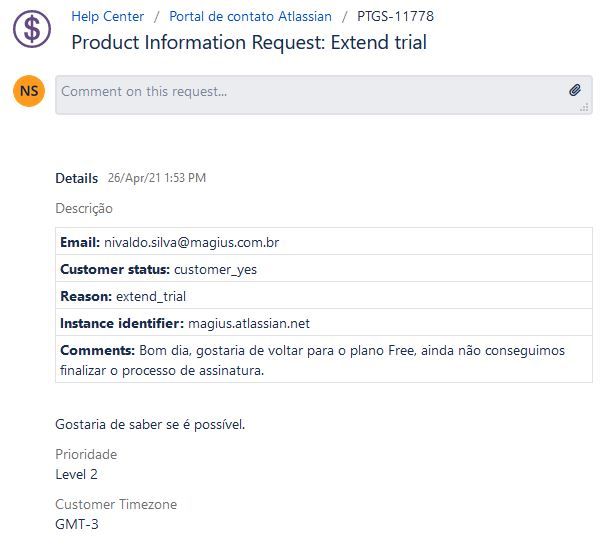The height and width of the screenshot is (554, 605).
Task: Click the PTGS-11778 ticket identifier
Action: 395,17
